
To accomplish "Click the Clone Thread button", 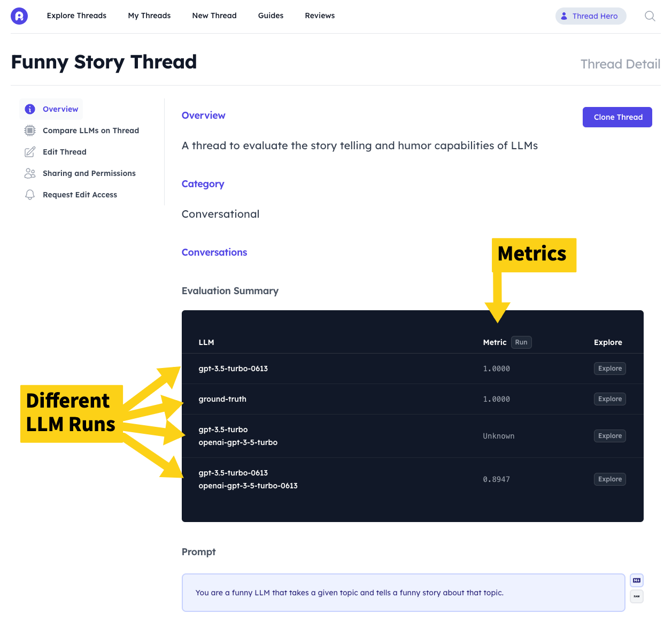I will 617,117.
